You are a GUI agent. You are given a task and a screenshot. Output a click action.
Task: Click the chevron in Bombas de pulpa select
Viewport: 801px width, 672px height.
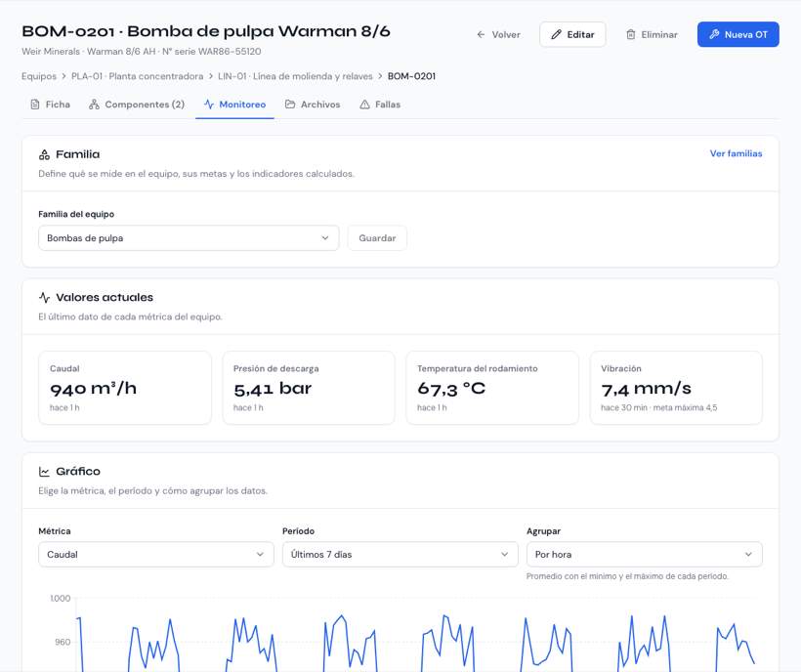(x=325, y=238)
